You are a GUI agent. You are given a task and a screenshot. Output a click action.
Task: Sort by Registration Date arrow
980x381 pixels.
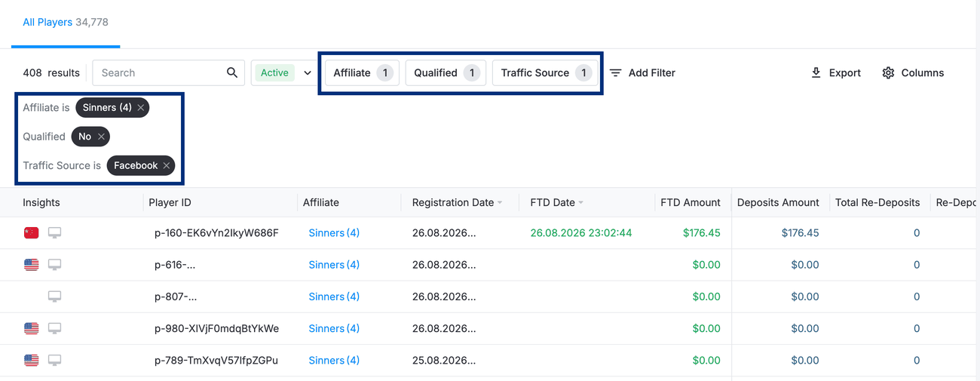pyautogui.click(x=500, y=203)
